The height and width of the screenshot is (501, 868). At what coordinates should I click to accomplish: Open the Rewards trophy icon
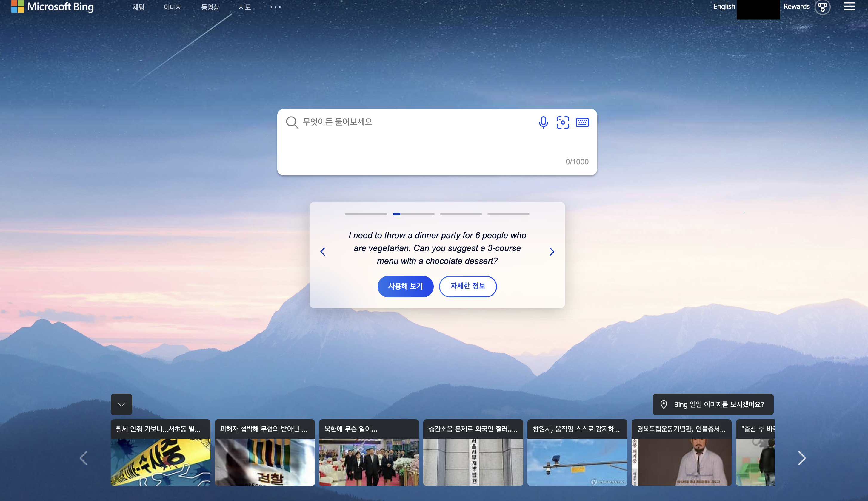pos(822,7)
